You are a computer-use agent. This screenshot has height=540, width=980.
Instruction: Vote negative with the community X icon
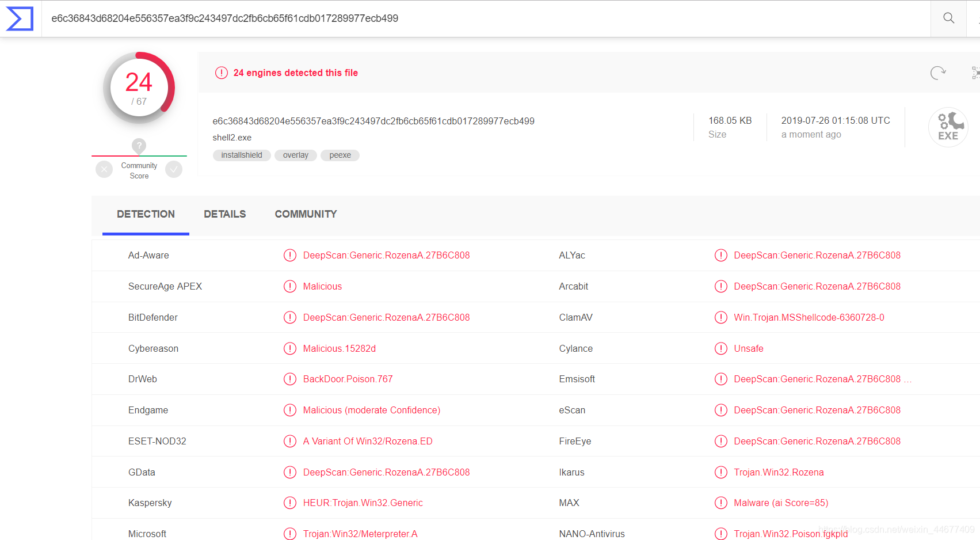coord(104,169)
